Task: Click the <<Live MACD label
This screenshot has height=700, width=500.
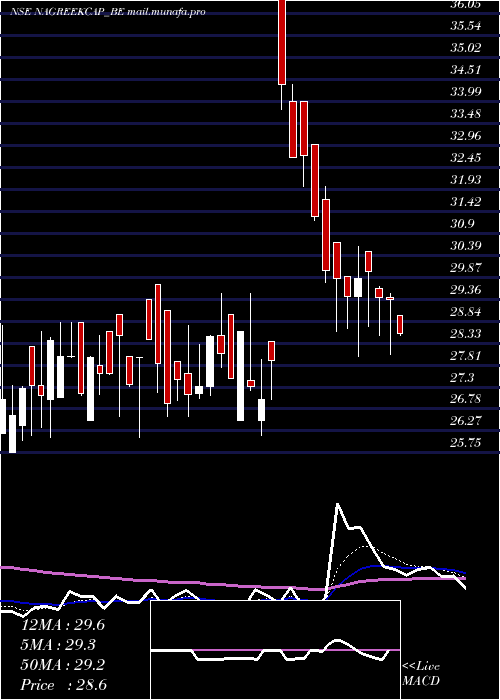Action: [421, 673]
